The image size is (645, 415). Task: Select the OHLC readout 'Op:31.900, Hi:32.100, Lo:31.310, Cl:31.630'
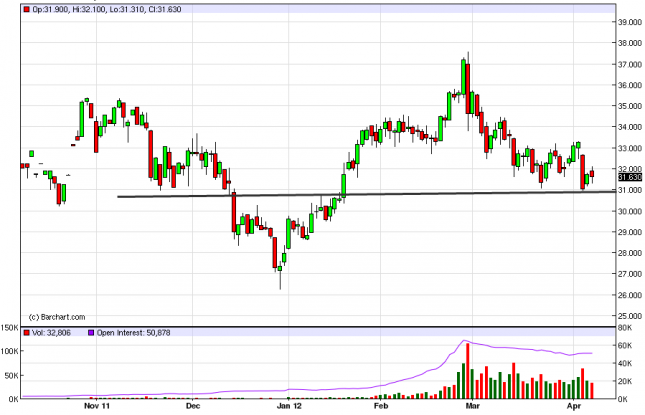pos(107,9)
